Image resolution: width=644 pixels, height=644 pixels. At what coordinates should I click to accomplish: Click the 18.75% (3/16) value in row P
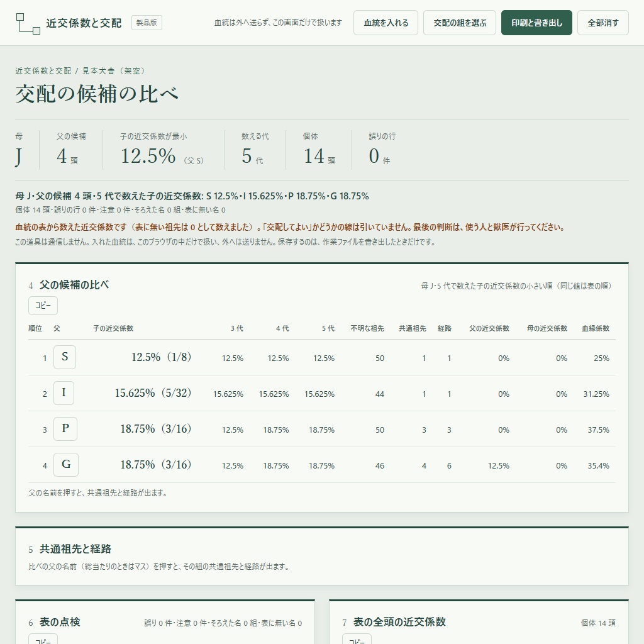click(156, 429)
